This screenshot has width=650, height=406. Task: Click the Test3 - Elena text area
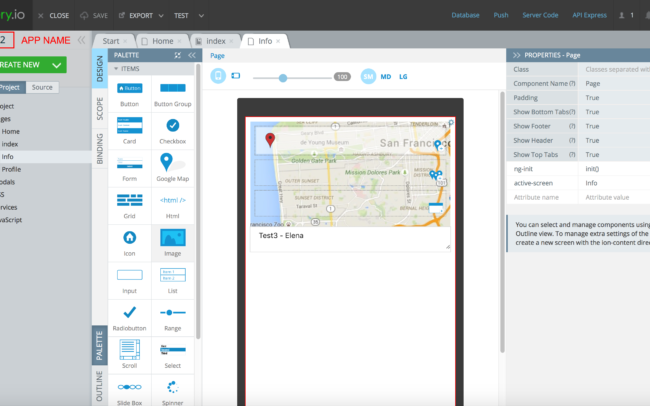350,239
